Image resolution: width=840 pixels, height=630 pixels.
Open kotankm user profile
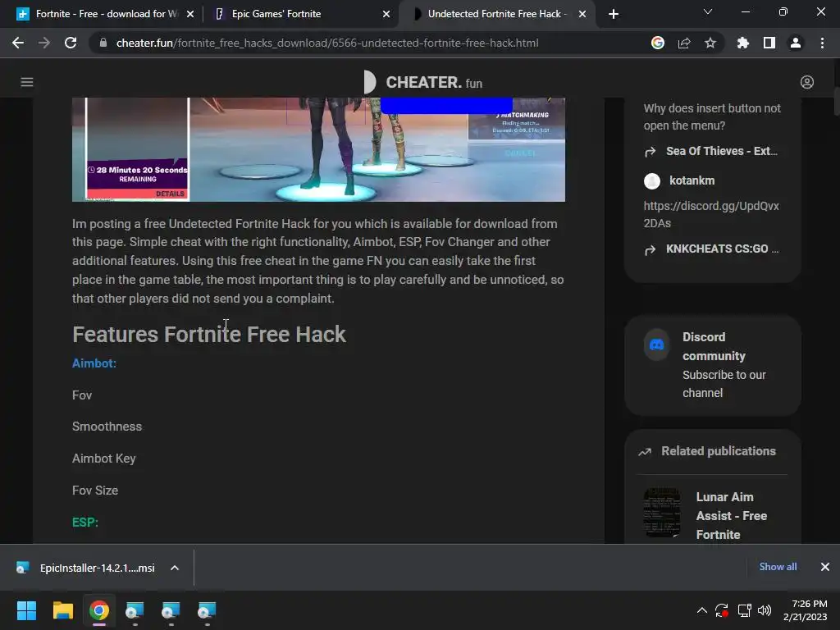(692, 180)
